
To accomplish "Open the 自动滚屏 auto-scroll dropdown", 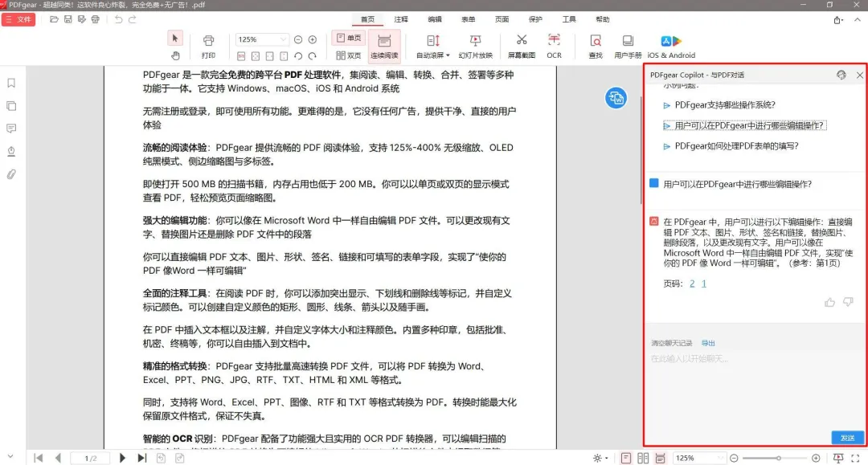I will pos(433,47).
